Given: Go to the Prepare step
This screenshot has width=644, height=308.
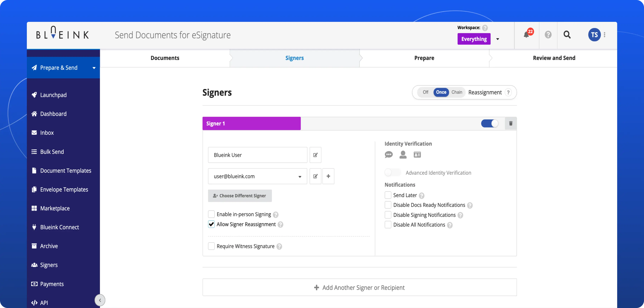Looking at the screenshot, I should (x=424, y=58).
